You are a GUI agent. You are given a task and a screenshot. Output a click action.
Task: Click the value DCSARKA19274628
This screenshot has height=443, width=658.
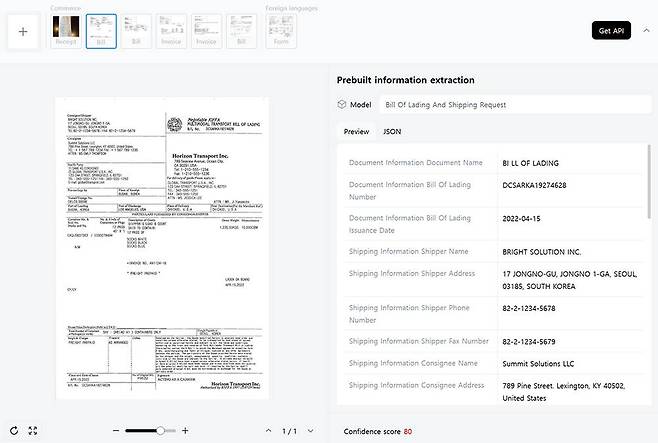[534, 185]
